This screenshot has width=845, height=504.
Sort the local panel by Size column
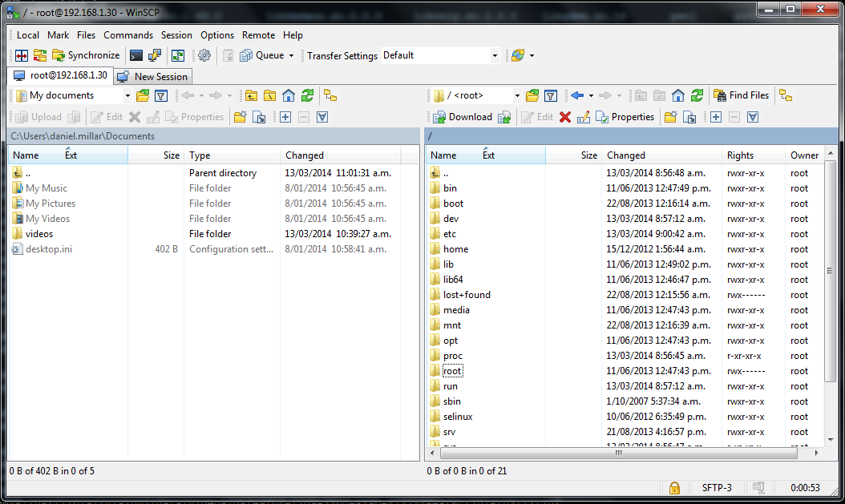point(156,155)
